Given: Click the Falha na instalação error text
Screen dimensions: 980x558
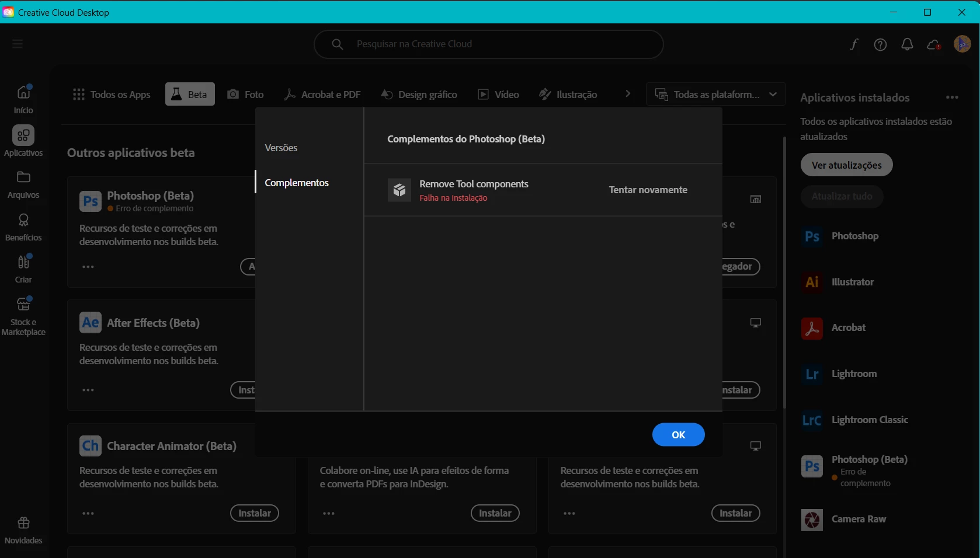Looking at the screenshot, I should (x=453, y=198).
